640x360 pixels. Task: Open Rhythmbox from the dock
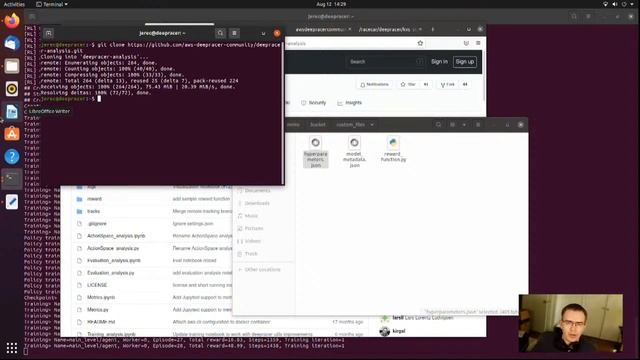click(12, 89)
